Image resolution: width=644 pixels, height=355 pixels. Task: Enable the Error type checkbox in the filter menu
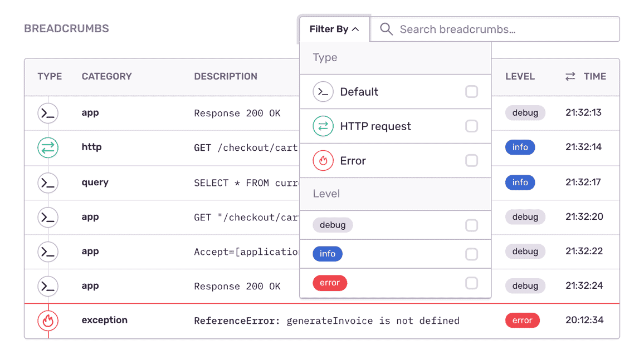tap(471, 160)
